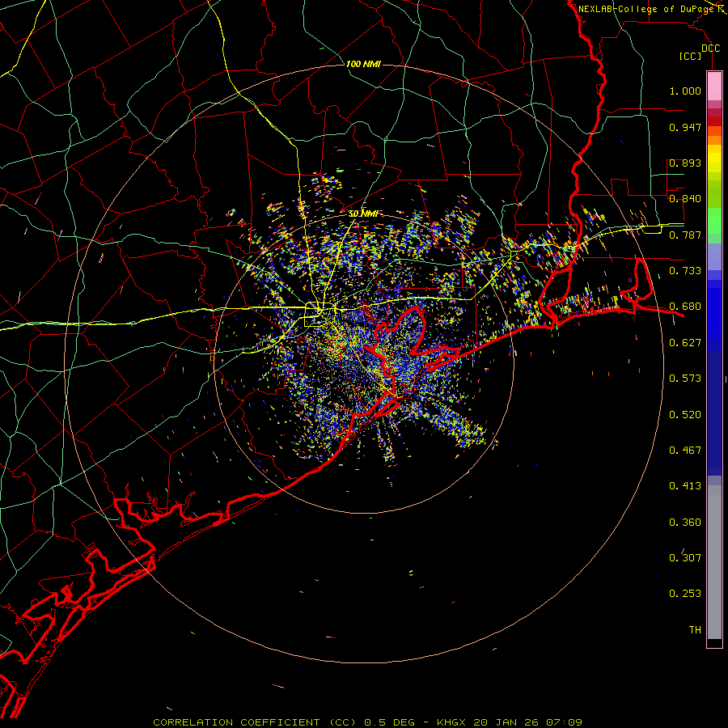
Task: Click the 0.680 scale value
Action: 685,307
